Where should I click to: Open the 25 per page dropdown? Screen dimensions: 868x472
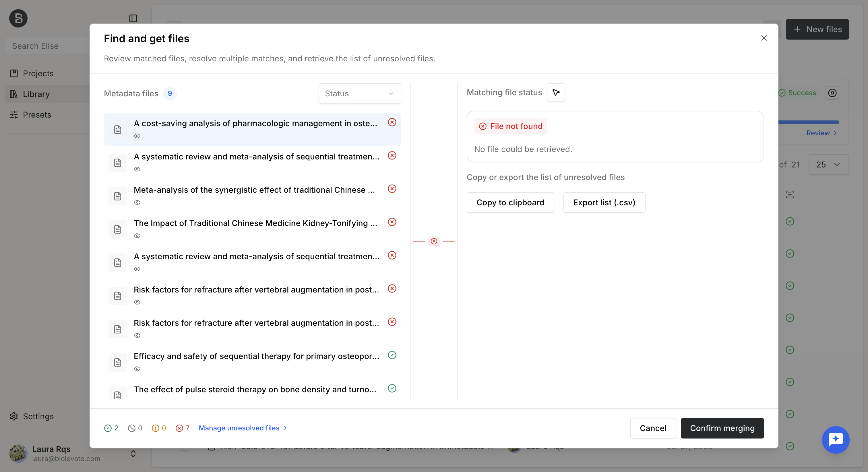pos(829,165)
